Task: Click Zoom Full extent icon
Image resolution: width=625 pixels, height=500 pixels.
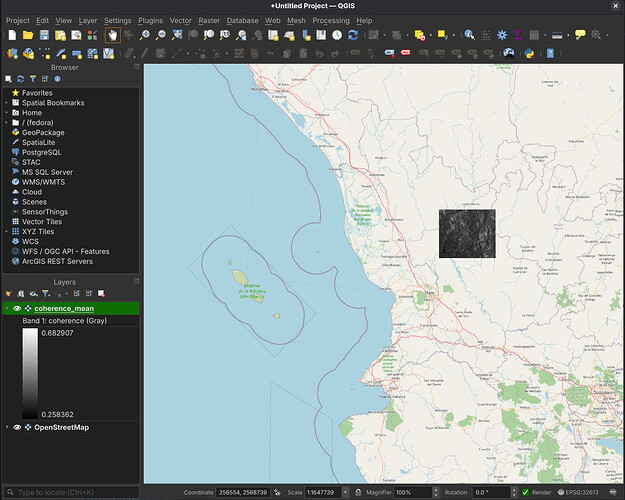Action: (x=177, y=35)
